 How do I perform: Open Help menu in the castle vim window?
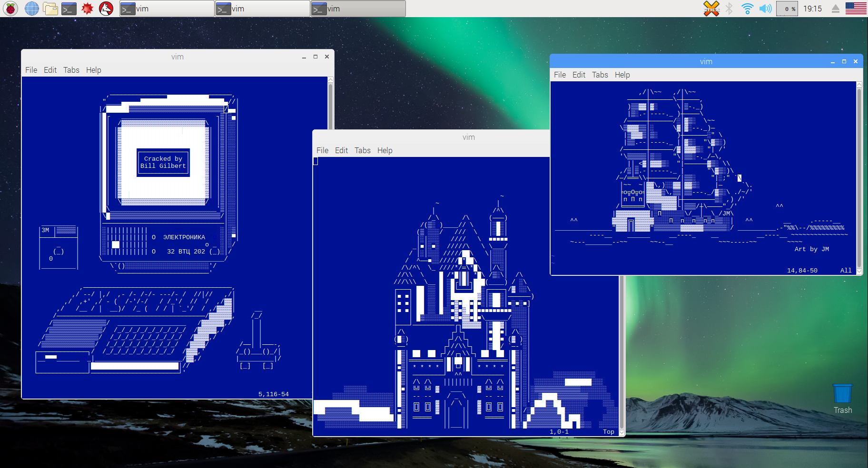pyautogui.click(x=385, y=150)
